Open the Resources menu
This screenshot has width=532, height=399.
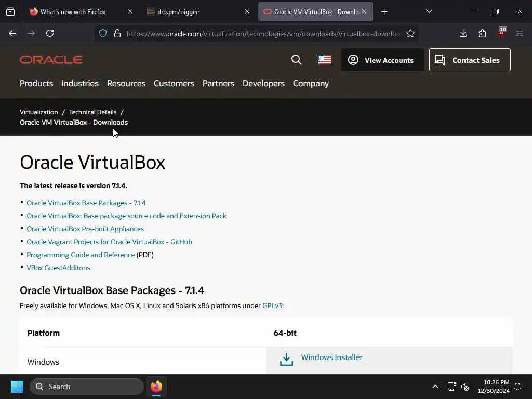point(126,84)
